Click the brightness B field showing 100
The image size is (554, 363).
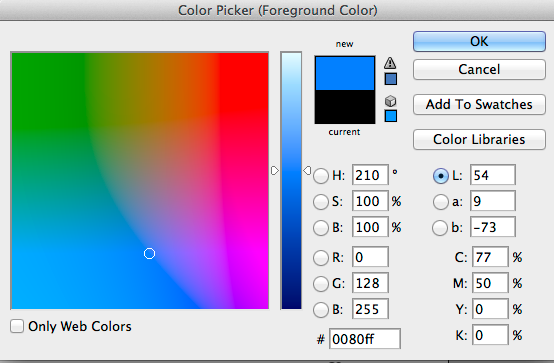click(370, 227)
